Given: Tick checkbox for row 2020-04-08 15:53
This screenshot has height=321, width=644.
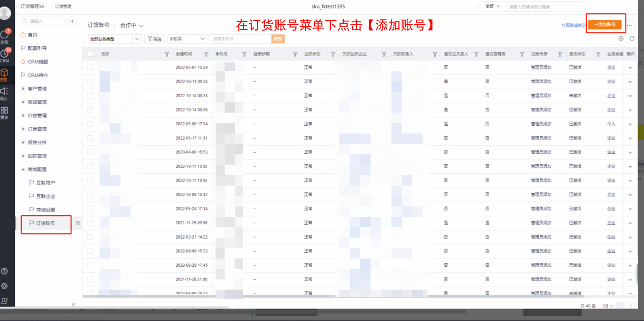Looking at the screenshot, I should (91, 152).
